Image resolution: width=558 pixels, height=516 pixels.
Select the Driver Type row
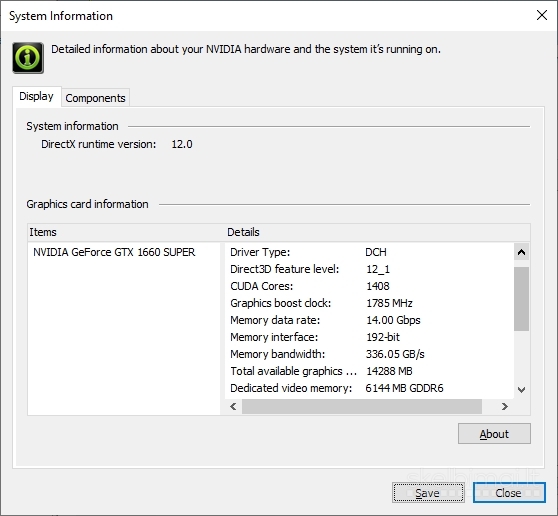coord(369,252)
